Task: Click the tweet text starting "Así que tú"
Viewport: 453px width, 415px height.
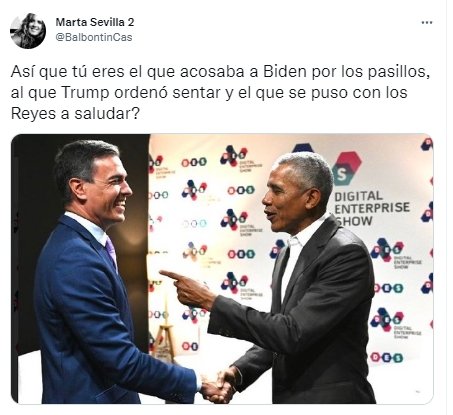Action: (220, 93)
